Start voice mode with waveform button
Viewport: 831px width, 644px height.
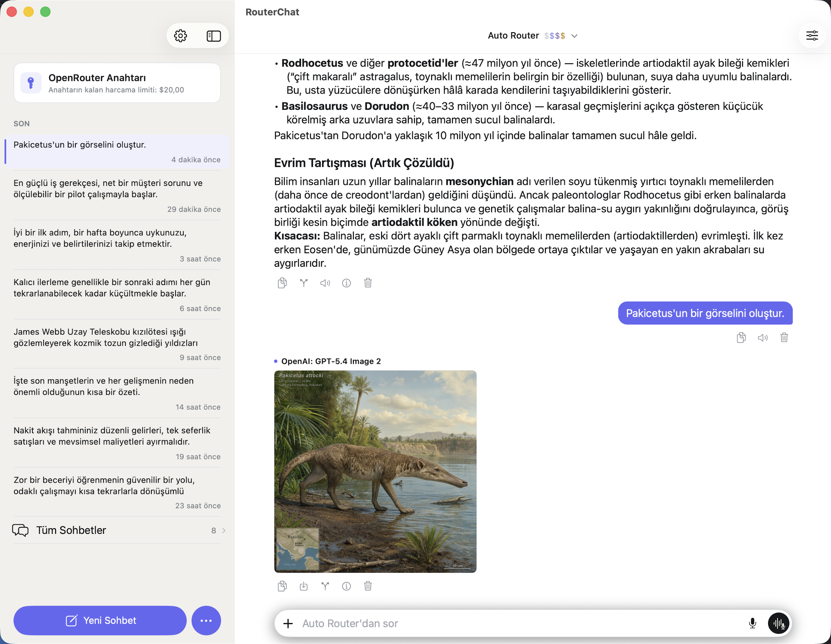(778, 624)
